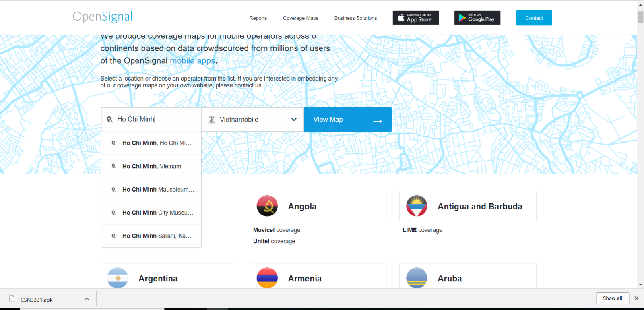Click the Download on the App Store badge
The width and height of the screenshot is (644, 310).
pos(415,18)
